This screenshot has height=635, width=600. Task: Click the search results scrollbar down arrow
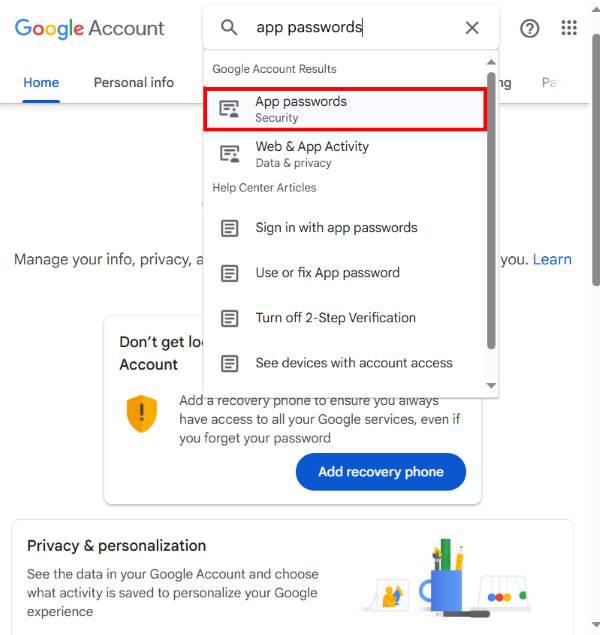pyautogui.click(x=491, y=386)
